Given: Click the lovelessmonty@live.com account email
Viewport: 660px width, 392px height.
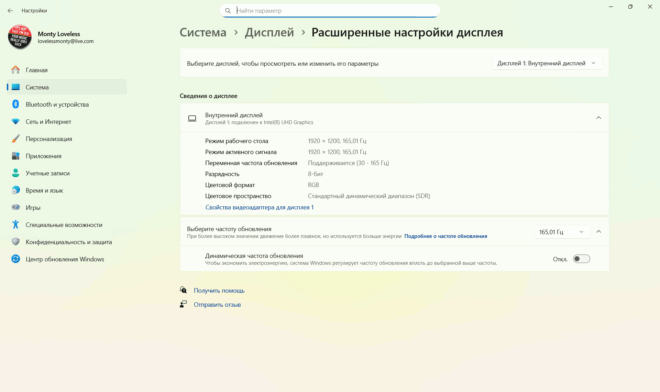Looking at the screenshot, I should point(66,41).
